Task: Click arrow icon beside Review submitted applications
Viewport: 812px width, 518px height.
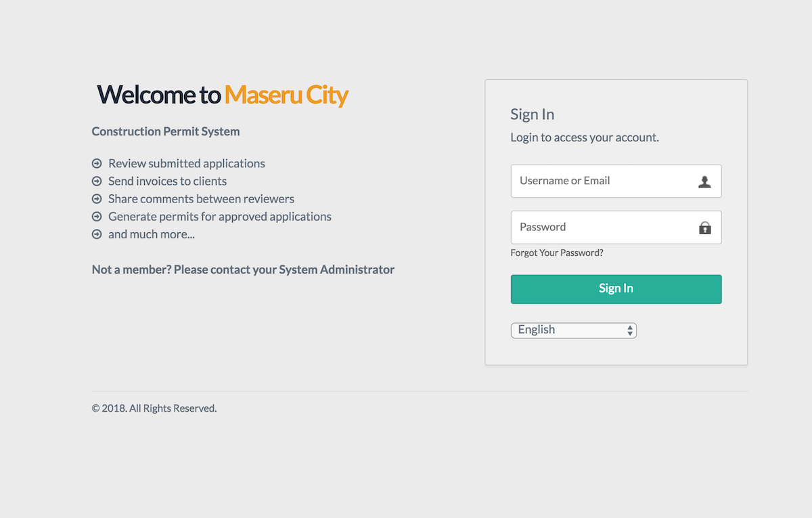Action: (97, 163)
